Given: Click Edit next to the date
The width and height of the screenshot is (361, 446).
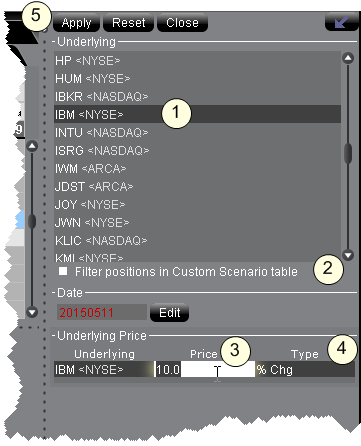Looking at the screenshot, I should pos(170,313).
